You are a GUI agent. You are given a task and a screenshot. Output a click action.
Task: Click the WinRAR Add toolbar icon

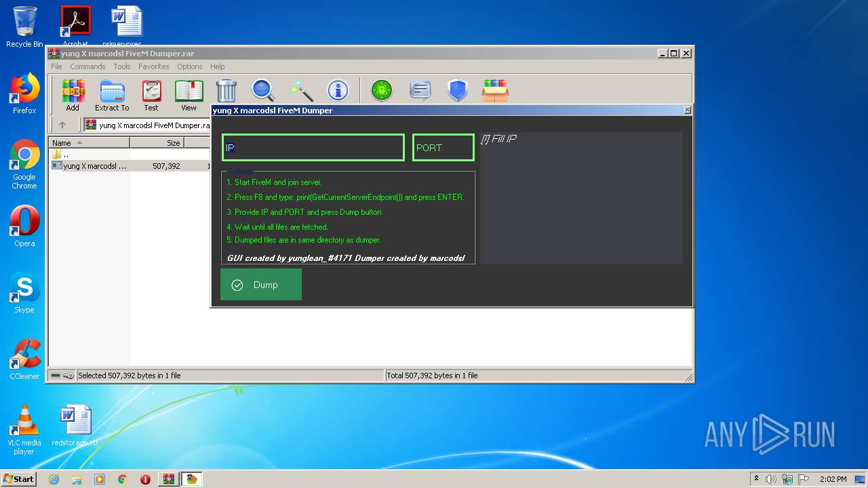pyautogui.click(x=73, y=96)
